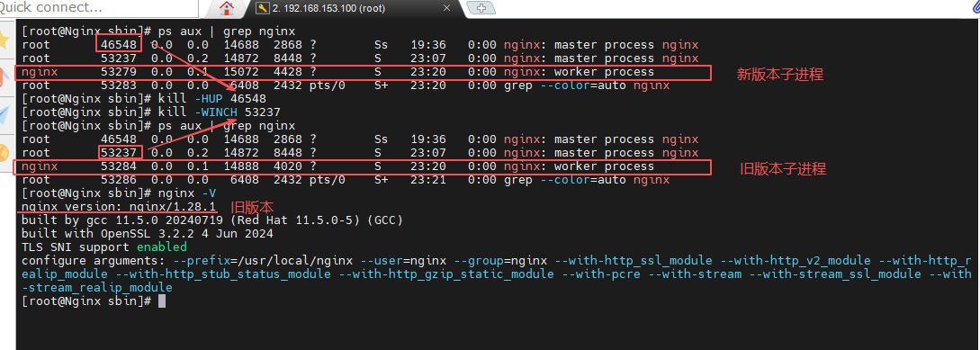The height and width of the screenshot is (350, 980).
Task: Close the 192.168.153.100 session tab
Action: point(447,8)
